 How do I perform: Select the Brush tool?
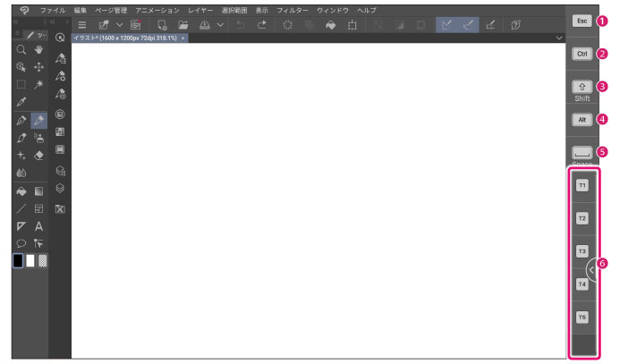click(x=21, y=138)
